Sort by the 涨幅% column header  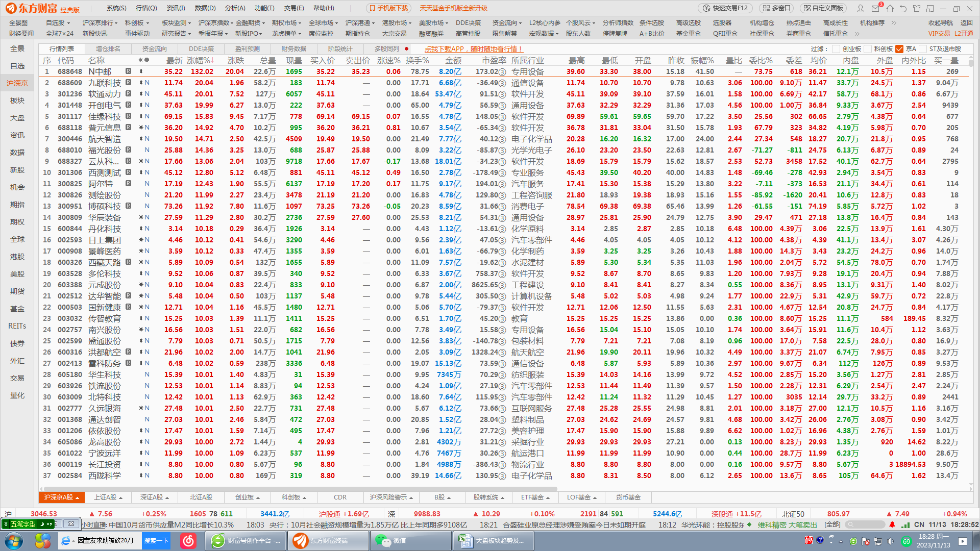tap(200, 61)
